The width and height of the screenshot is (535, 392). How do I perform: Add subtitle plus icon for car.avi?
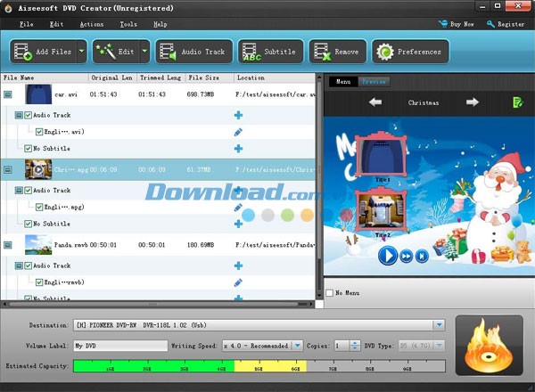click(238, 149)
